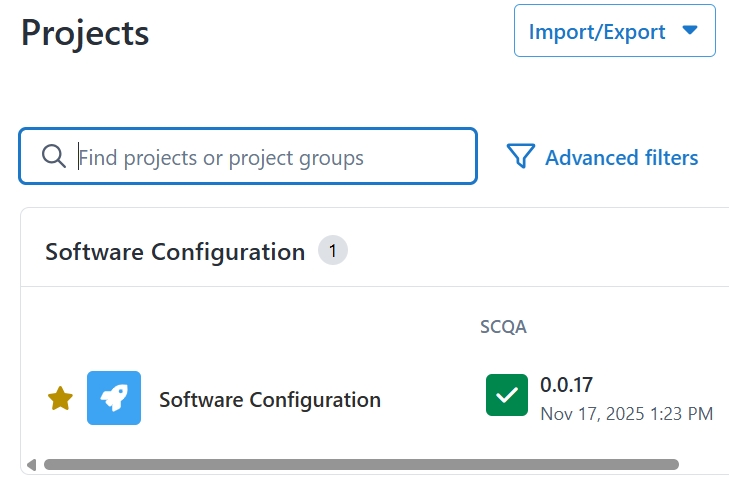This screenshot has height=501, width=729.
Task: Select the Software Configuration group heading
Action: (175, 252)
